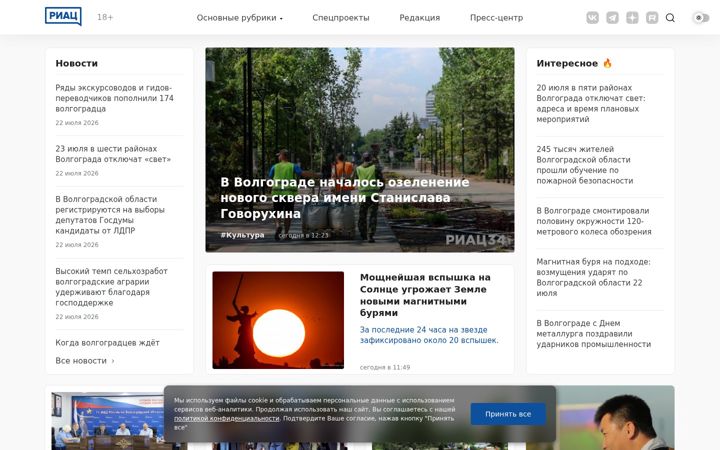Open news Магнитная буря на подходе
720x450 pixels.
593,277
